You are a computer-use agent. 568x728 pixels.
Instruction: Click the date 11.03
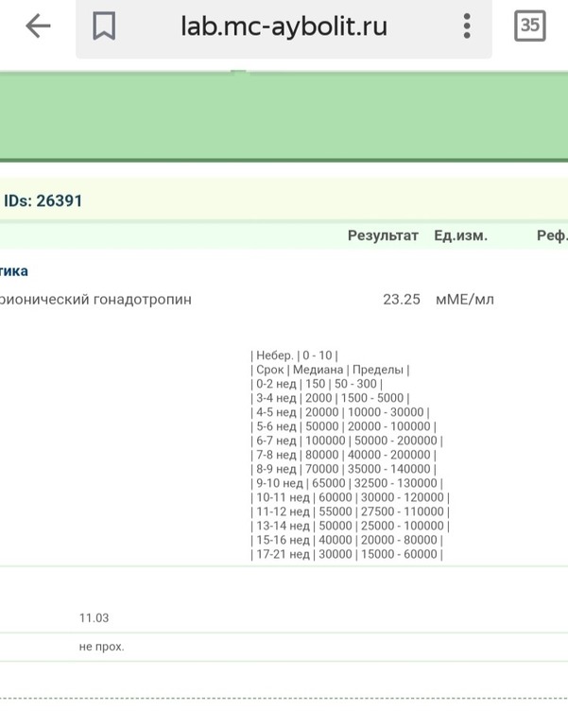point(94,617)
